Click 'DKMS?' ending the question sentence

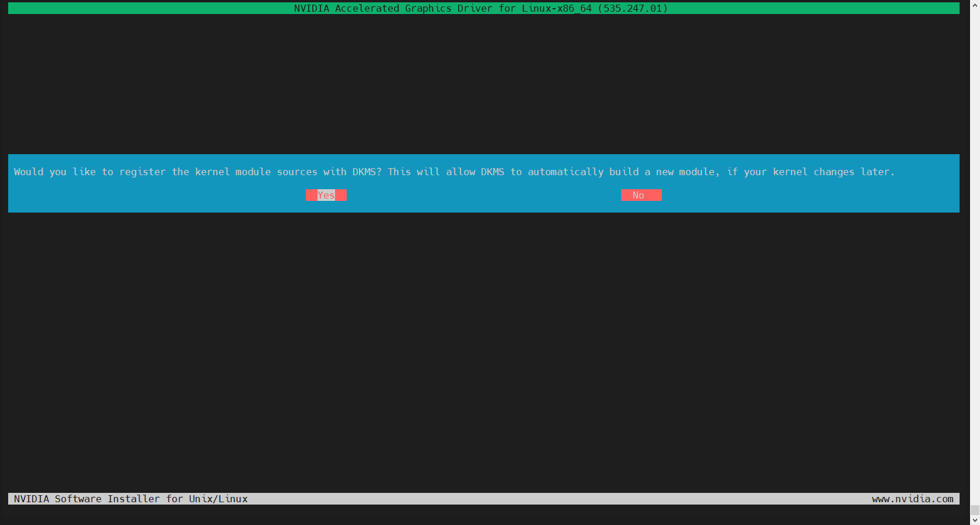367,172
